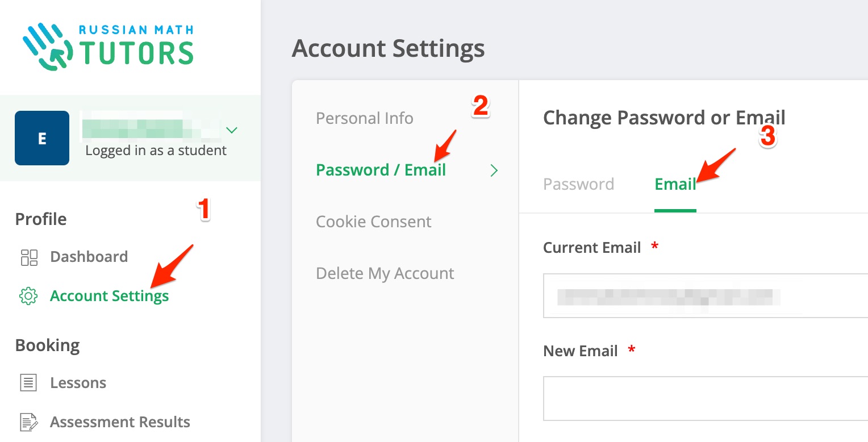Switch to the Password tab

[578, 184]
